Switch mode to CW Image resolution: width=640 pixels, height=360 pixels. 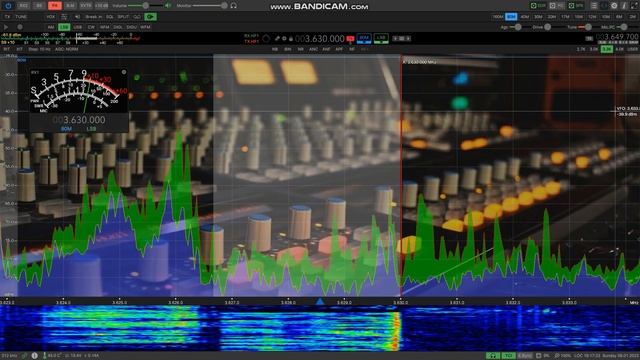(x=91, y=27)
